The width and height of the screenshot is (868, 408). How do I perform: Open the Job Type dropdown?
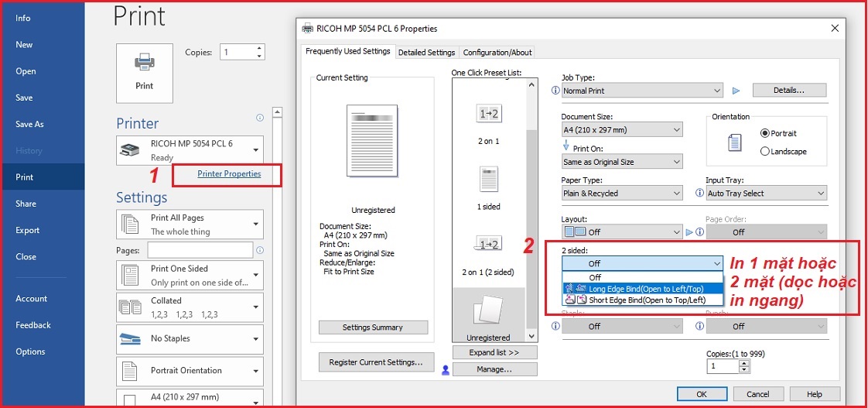tap(642, 91)
